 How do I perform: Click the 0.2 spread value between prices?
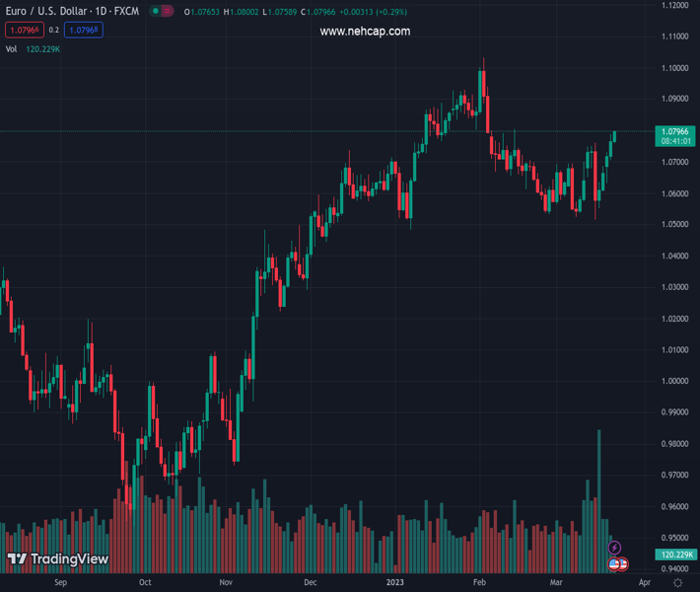pos(54,31)
